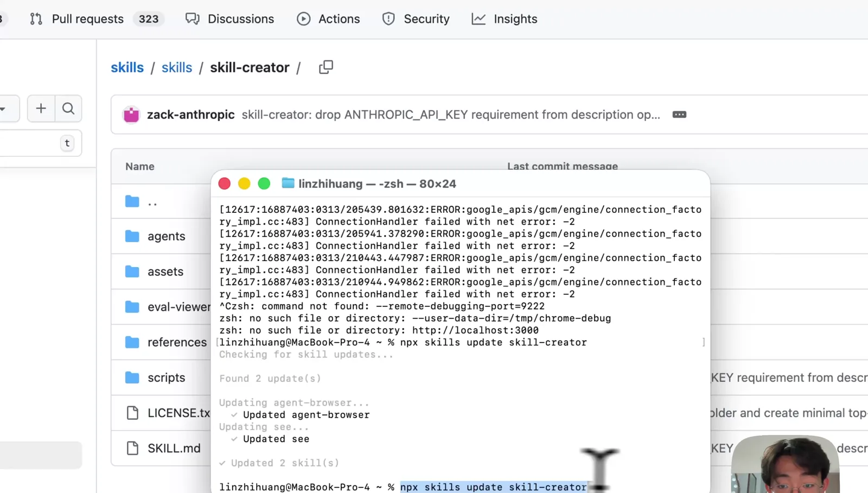Image resolution: width=868 pixels, height=493 pixels.
Task: Open the assets folder
Action: point(165,271)
